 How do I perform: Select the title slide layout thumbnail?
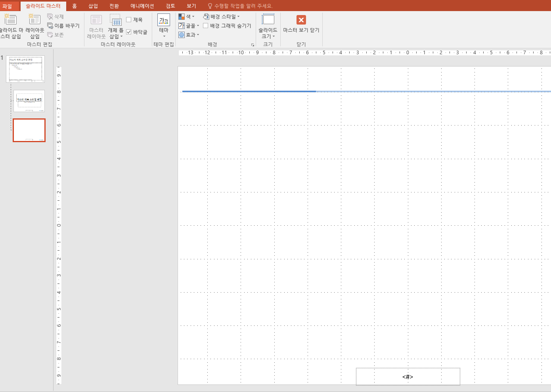tap(29, 101)
